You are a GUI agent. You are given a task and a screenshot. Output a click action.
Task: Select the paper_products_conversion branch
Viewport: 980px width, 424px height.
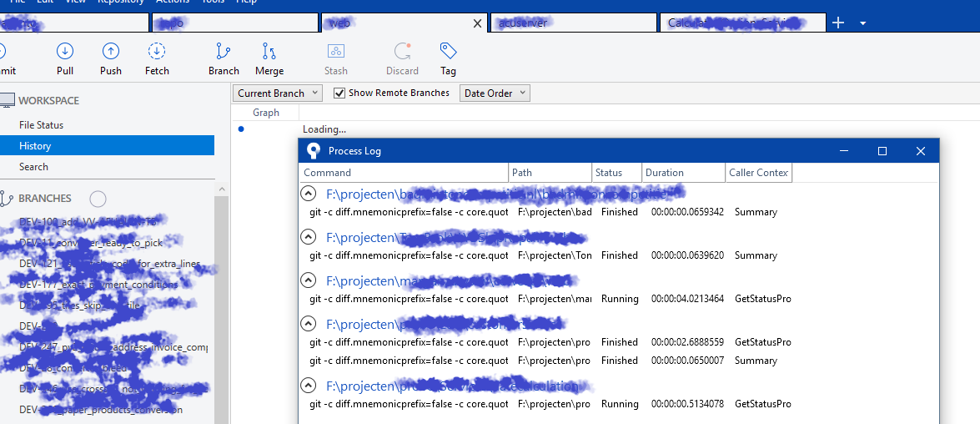click(x=101, y=411)
